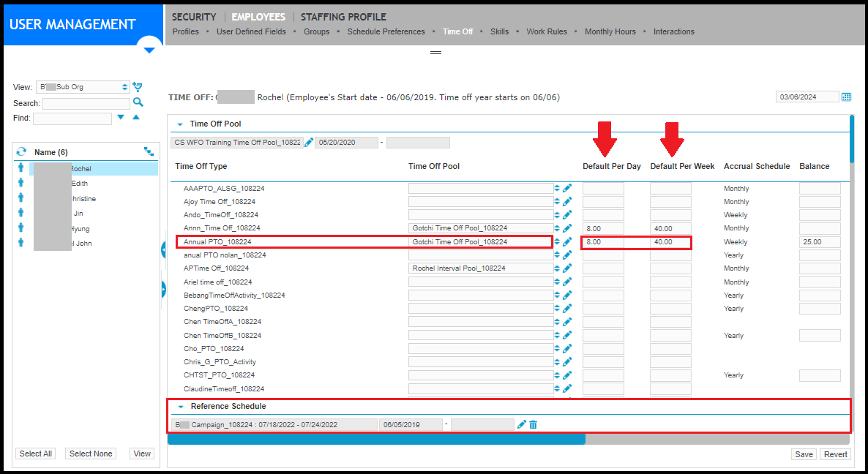The width and height of the screenshot is (868, 474).
Task: Click Default Per Week field for Annn_Time Off
Action: point(670,228)
